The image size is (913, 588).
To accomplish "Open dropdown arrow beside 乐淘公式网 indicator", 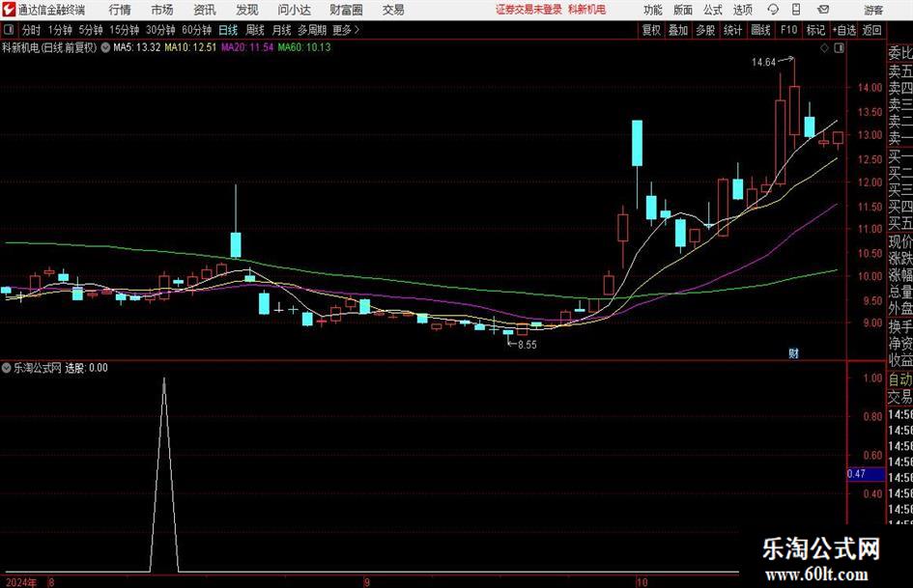I will click(x=7, y=368).
